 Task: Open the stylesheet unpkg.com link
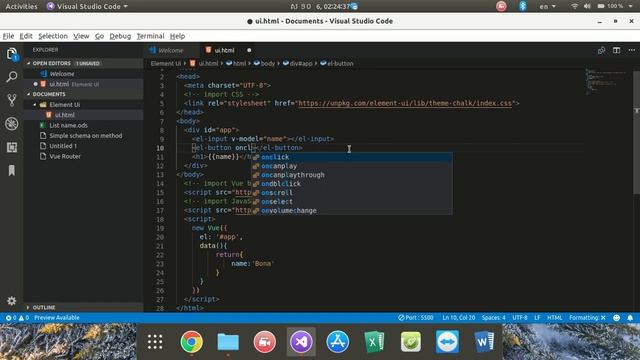pyautogui.click(x=405, y=103)
